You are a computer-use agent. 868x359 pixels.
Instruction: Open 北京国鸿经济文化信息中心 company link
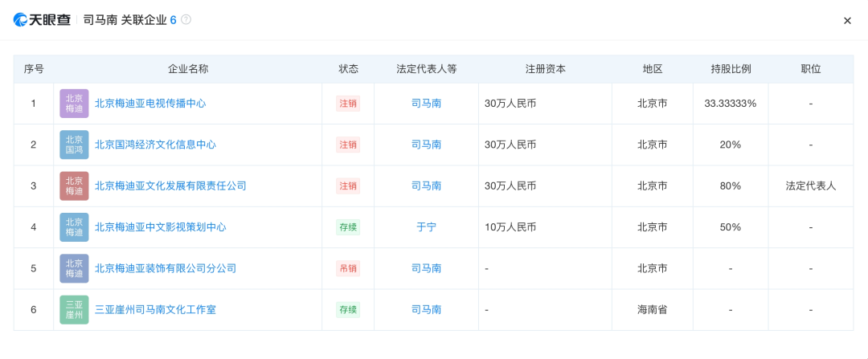coord(156,145)
